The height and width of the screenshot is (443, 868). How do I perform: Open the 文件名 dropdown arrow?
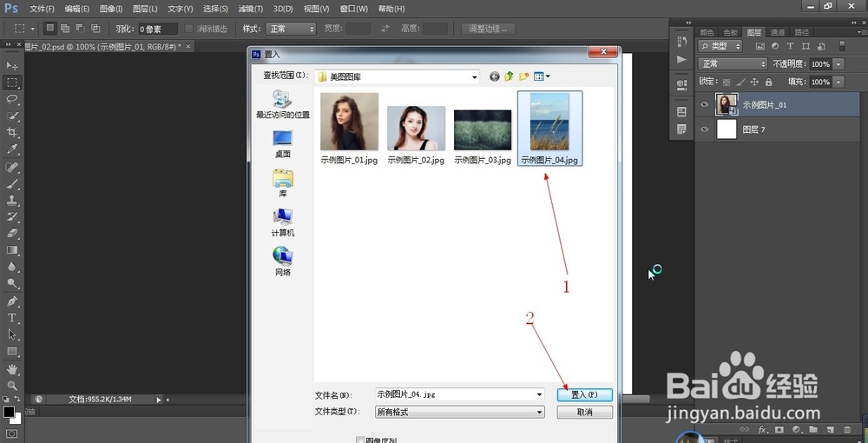click(539, 394)
